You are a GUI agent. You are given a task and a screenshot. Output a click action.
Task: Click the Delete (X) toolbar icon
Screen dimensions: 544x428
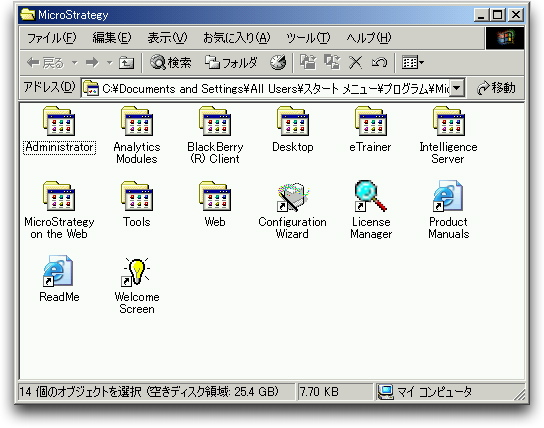point(355,63)
